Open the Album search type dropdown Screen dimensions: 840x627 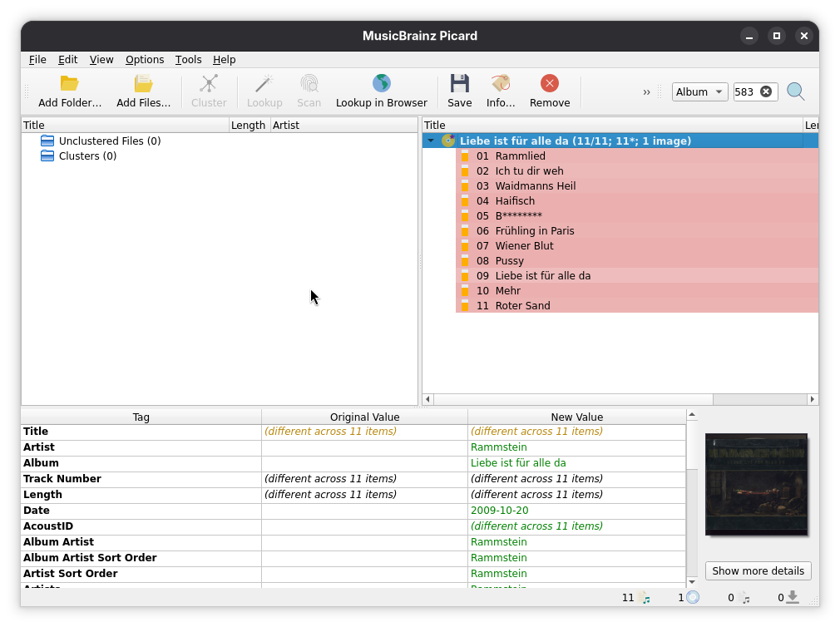point(699,92)
